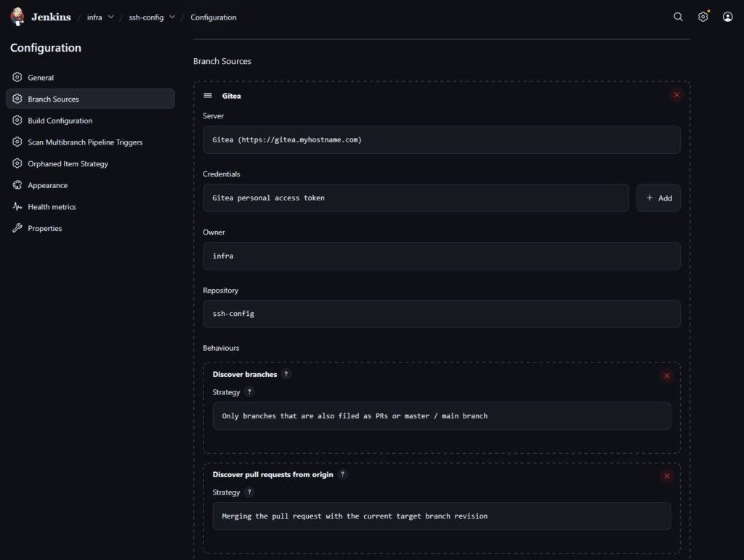Delete the Discover branches behaviour
This screenshot has height=560, width=744.
pos(666,376)
